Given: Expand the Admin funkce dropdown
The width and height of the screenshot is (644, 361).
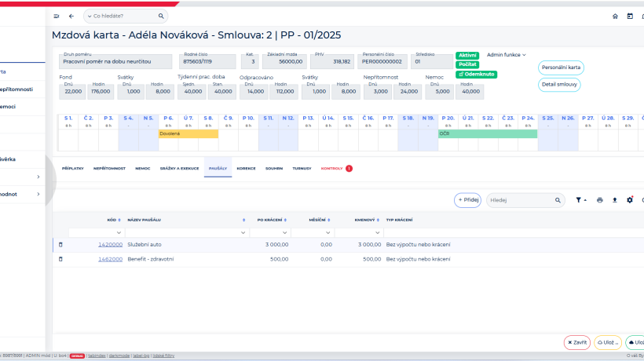Looking at the screenshot, I should pyautogui.click(x=507, y=55).
